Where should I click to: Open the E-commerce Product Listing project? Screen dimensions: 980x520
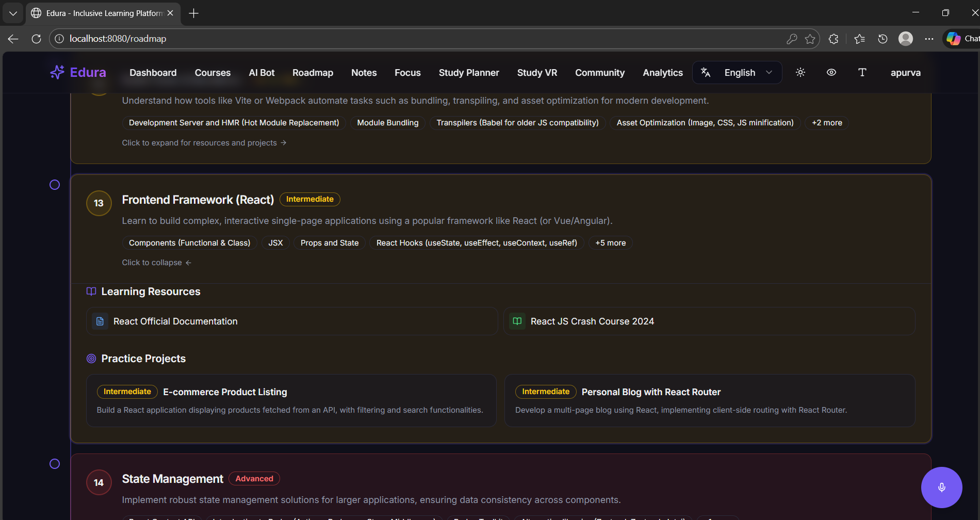291,400
